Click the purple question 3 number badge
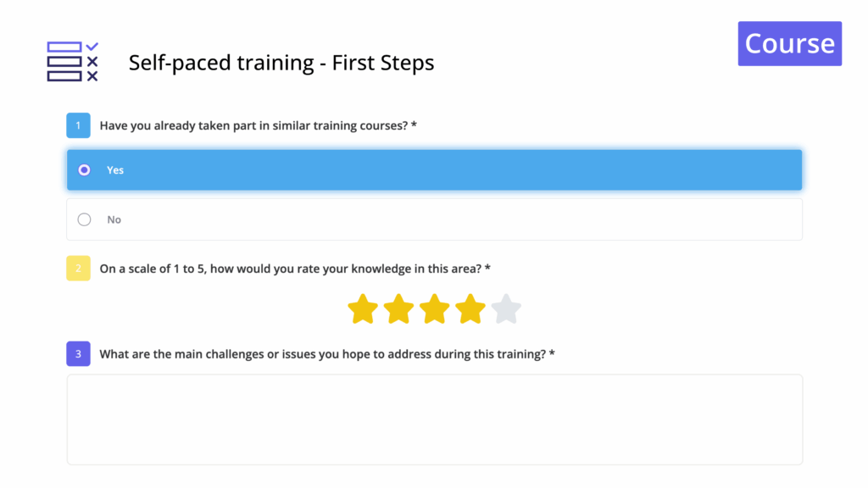 coord(78,354)
